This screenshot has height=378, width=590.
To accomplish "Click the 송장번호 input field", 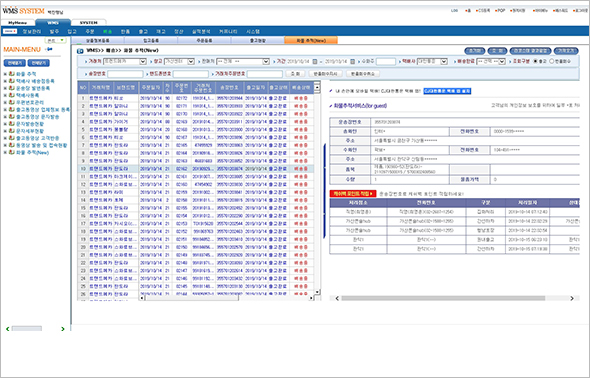I will tap(125, 74).
